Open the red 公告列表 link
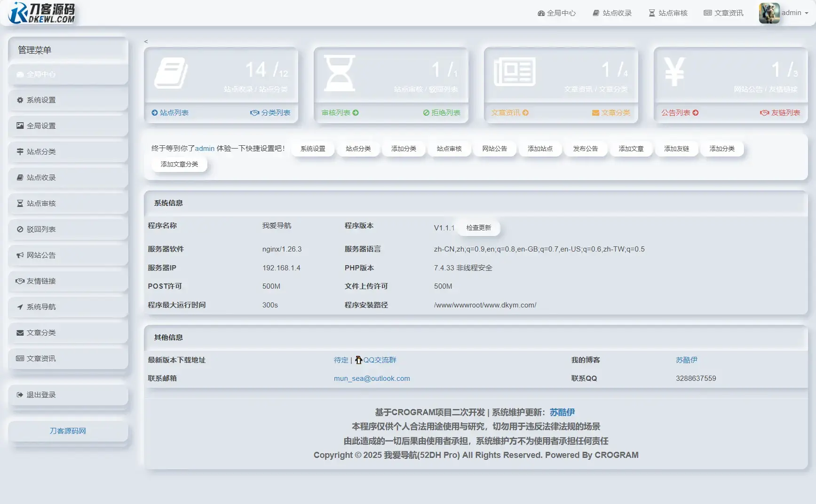Viewport: 816px width, 504px height. [x=680, y=113]
